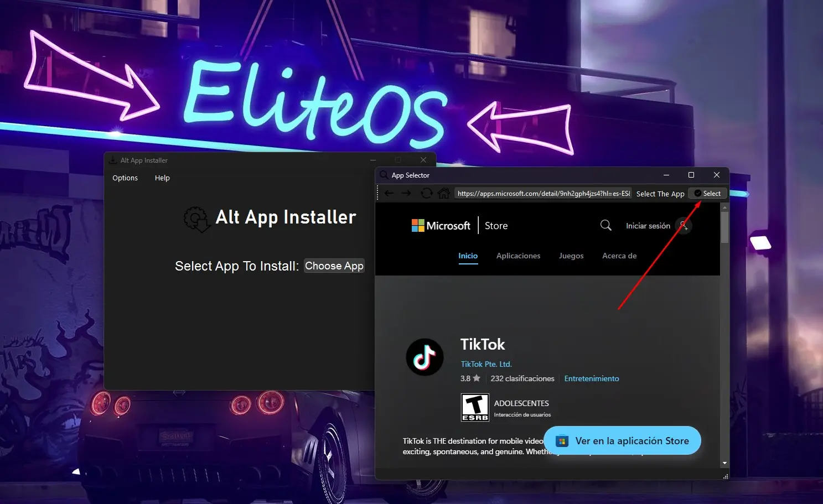Switch to the Juegos tab
This screenshot has width=823, height=504.
point(571,256)
